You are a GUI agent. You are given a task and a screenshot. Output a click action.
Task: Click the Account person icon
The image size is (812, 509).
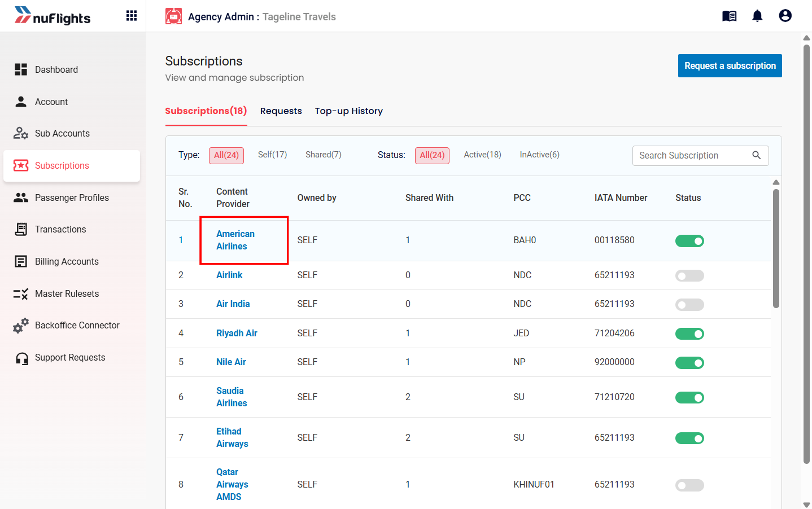[21, 102]
